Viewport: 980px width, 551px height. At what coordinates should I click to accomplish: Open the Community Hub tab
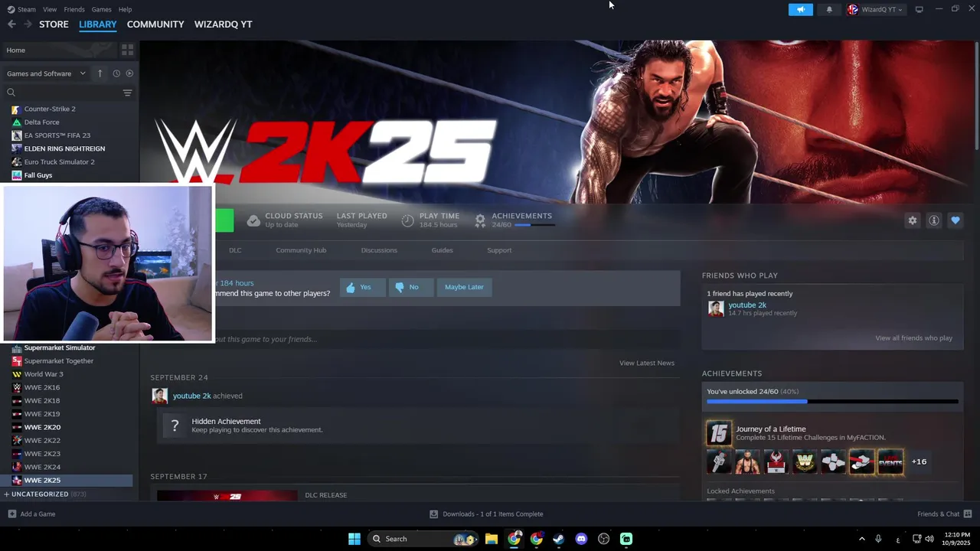(301, 250)
